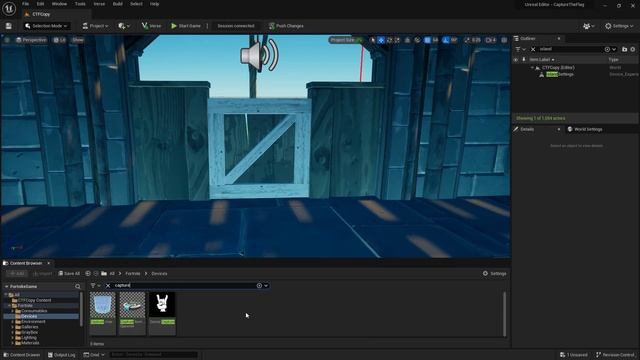Sort Outliner by Item Label column
This screenshot has width=640, height=360.
click(x=542, y=60)
